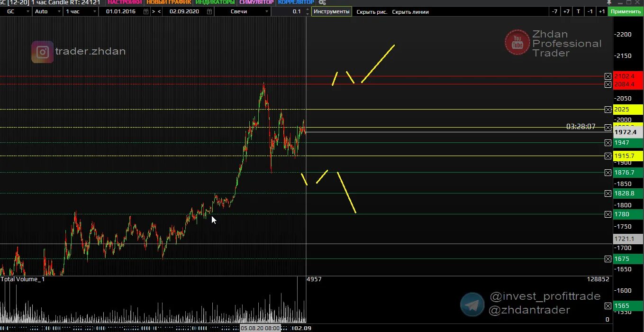Screen dimensions: 644x332
Task: Click the Инструменты button
Action: [x=332, y=11]
